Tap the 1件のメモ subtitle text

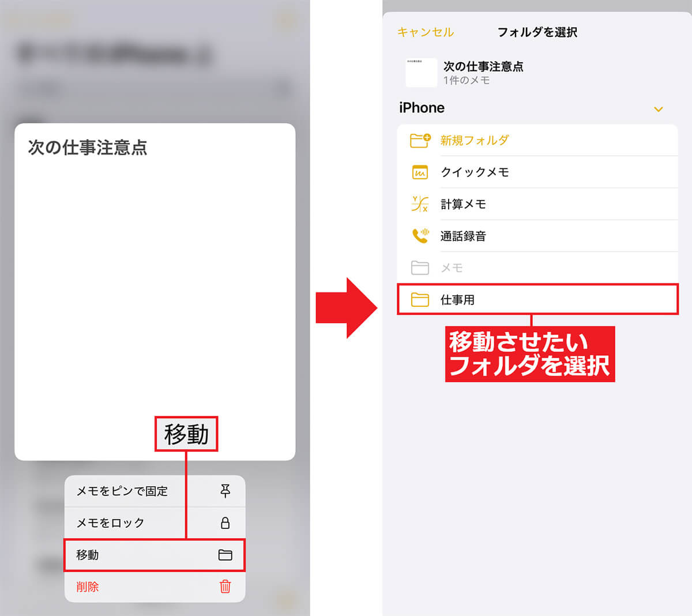tap(467, 81)
